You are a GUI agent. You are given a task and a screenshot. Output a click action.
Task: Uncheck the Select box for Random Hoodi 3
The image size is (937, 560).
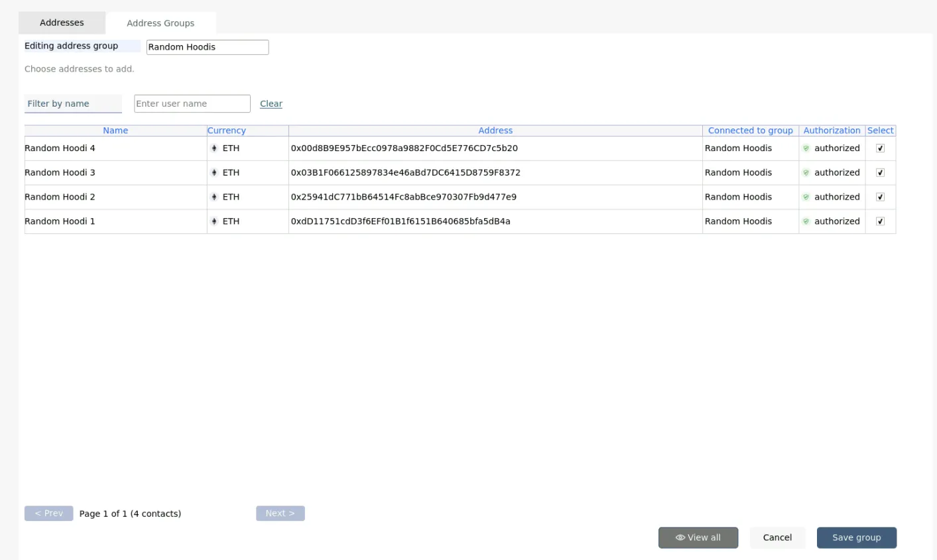pyautogui.click(x=880, y=173)
